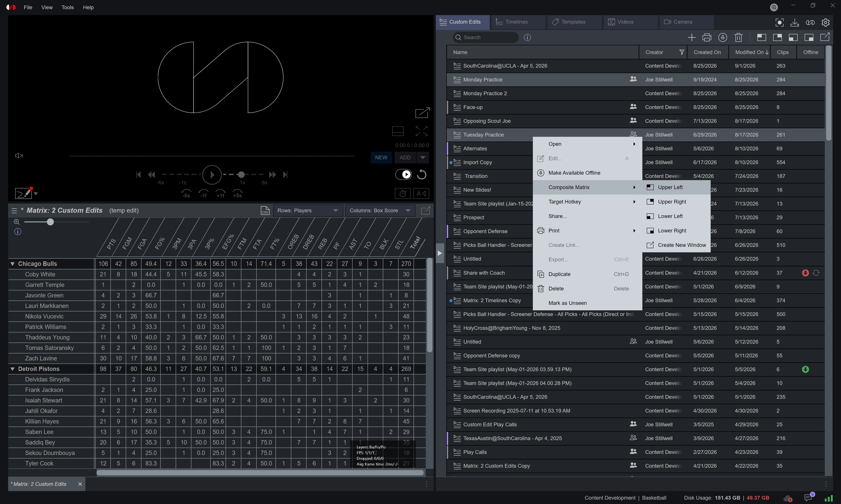Image resolution: width=841 pixels, height=504 pixels.
Task: Click the Creator column filter icon
Action: [681, 52]
